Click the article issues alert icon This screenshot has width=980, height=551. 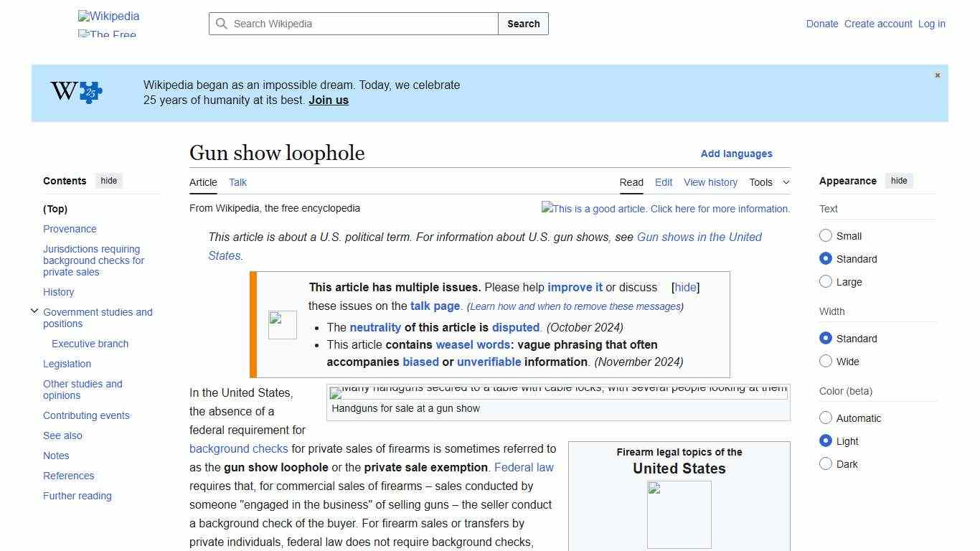click(282, 324)
